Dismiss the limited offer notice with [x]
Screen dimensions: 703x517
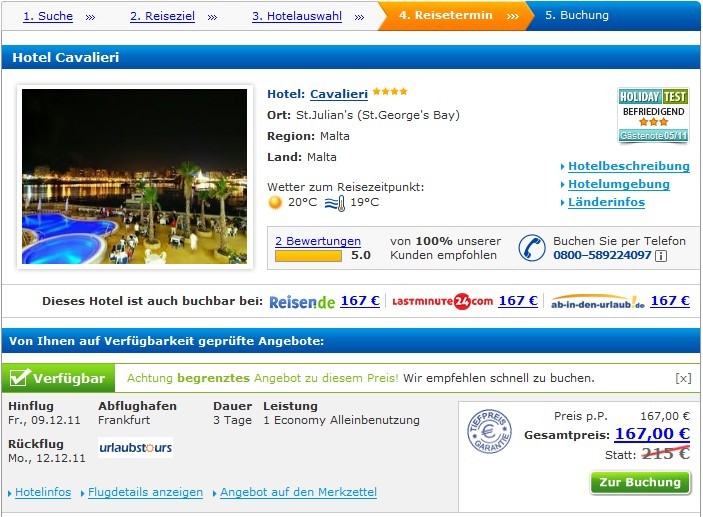(x=683, y=378)
